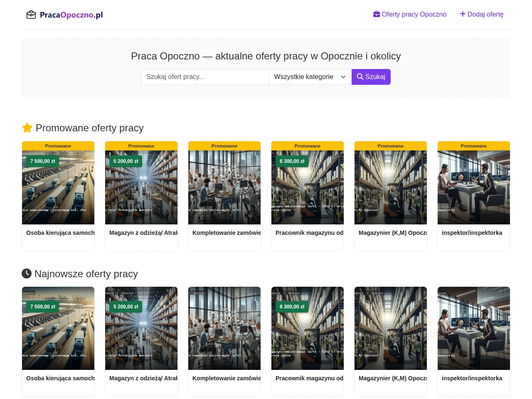
Task: Click the Praca Opoczno aktualne oferty headline
Action: click(x=266, y=56)
